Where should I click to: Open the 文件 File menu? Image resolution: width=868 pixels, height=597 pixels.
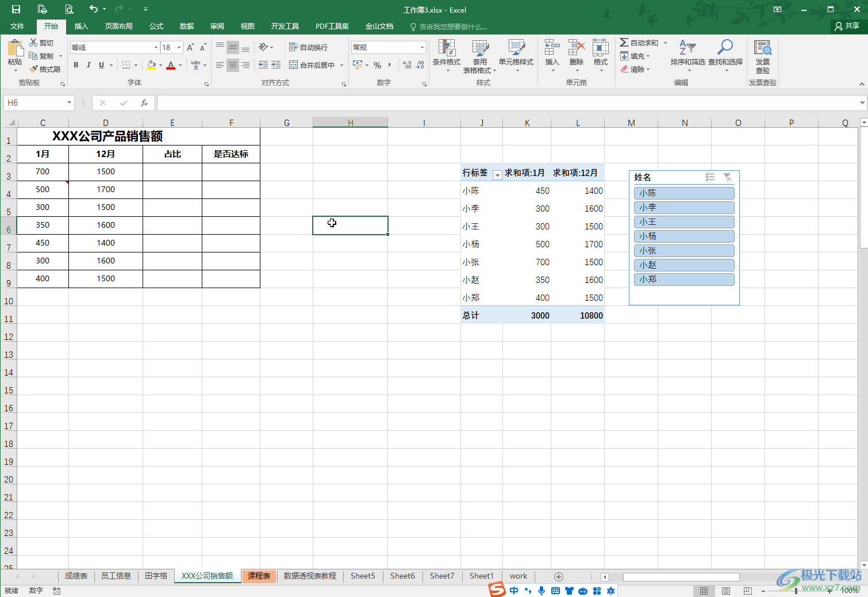17,26
